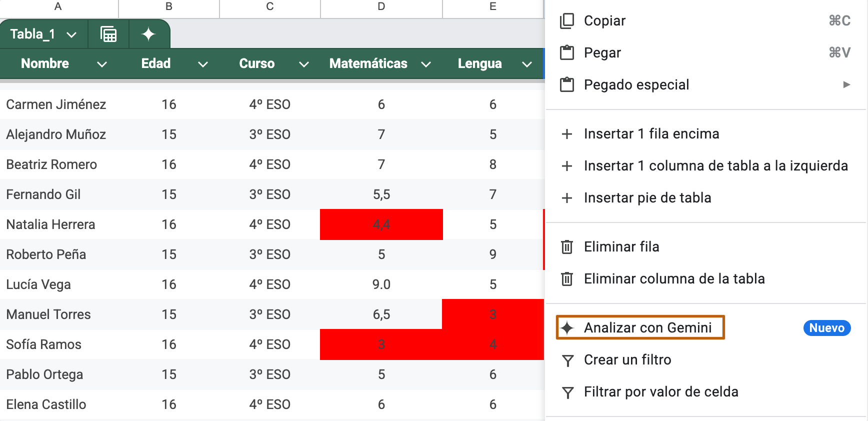This screenshot has height=421, width=868.
Task: Open the Tabla_1 name dropdown chevron
Action: [71, 34]
